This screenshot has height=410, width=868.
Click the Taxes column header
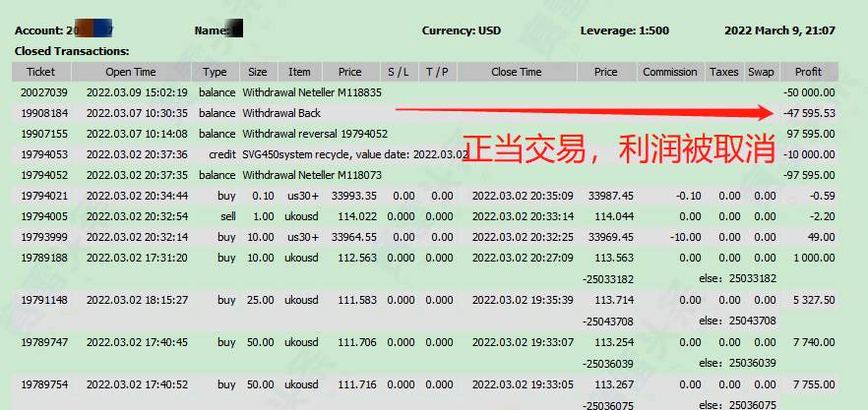pos(724,72)
